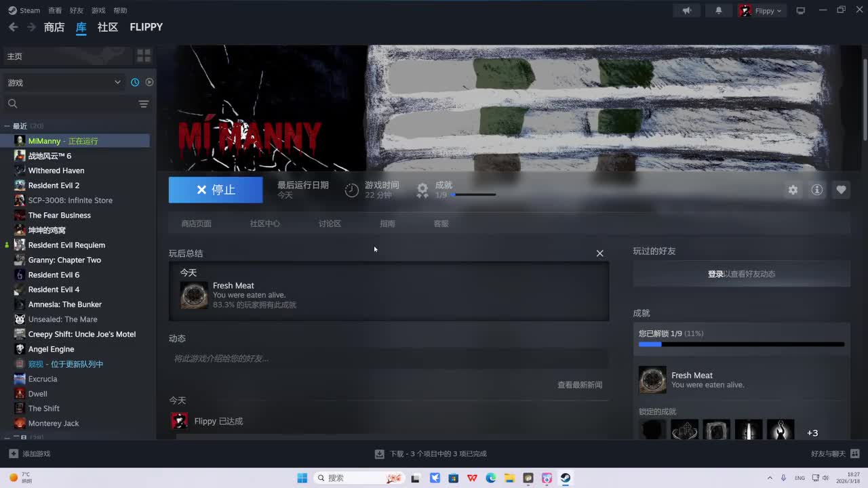Screen dimensions: 868x488
Task: Select Withered Haven in the library list
Action: pos(56,171)
